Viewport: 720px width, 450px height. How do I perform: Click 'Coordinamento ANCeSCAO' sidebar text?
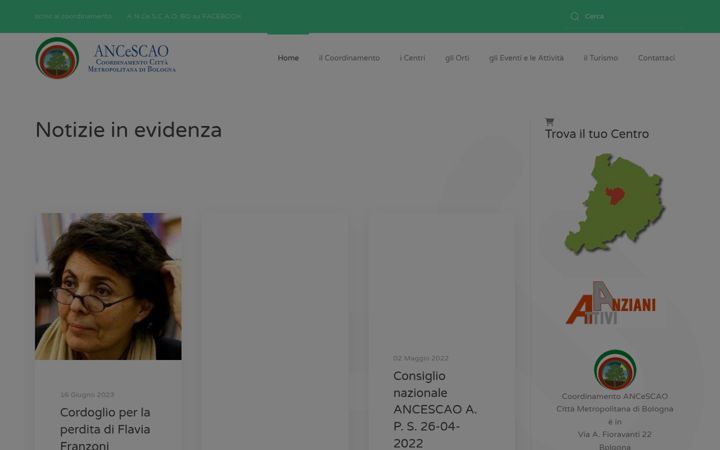(x=615, y=396)
